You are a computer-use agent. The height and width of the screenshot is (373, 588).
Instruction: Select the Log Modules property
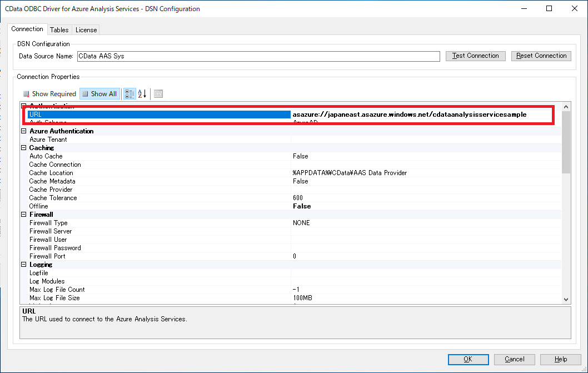click(x=47, y=281)
